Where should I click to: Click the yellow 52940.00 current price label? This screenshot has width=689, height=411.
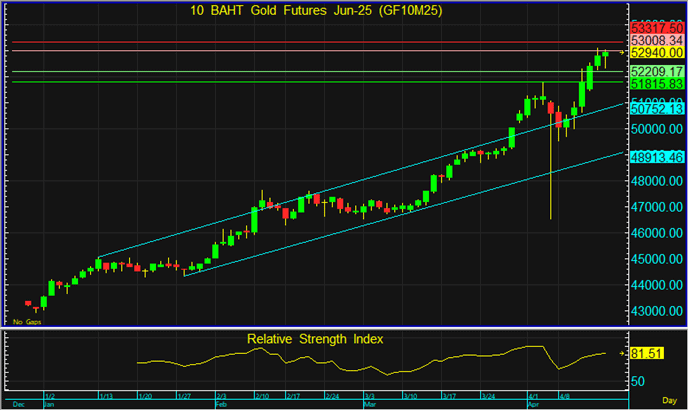pos(657,52)
